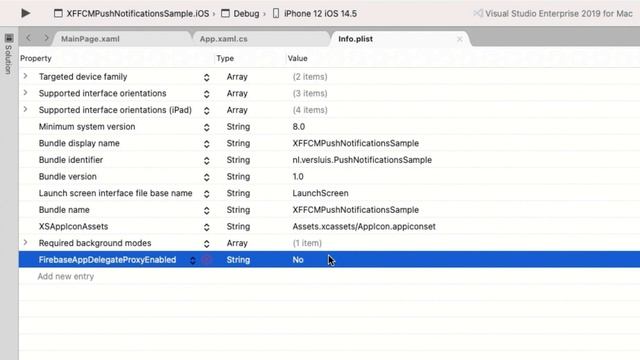Click the (3 items) value text
This screenshot has height=360, width=640.
point(310,93)
